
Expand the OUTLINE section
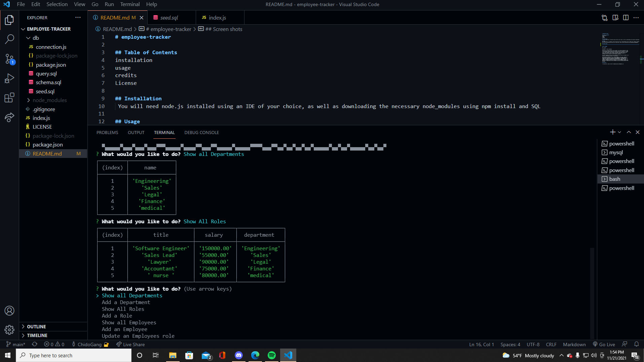click(53, 327)
